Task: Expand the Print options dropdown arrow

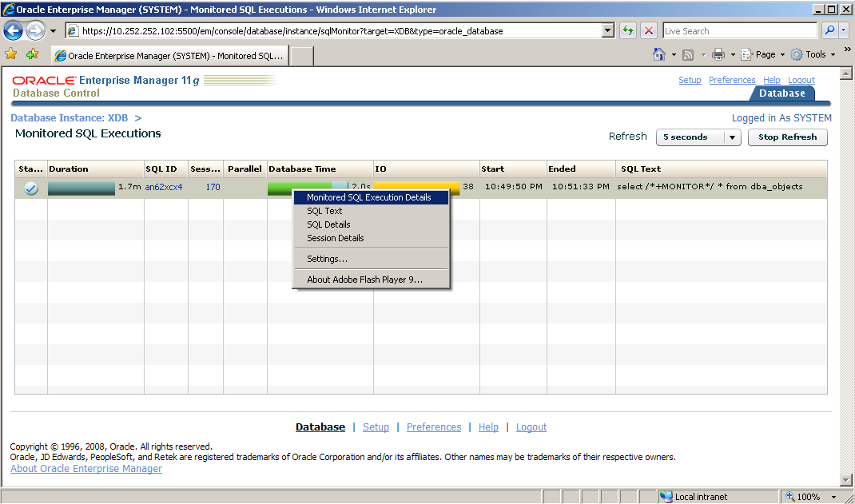Action: tap(733, 54)
